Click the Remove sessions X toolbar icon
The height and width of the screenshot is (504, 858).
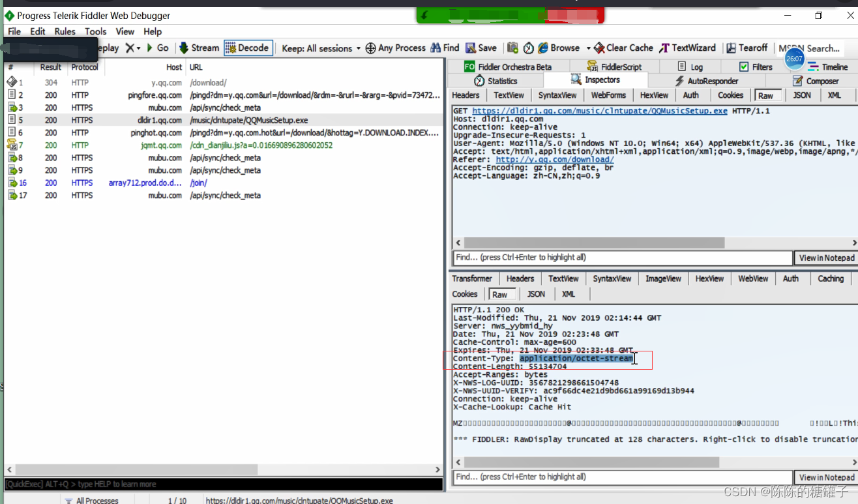[x=132, y=48]
